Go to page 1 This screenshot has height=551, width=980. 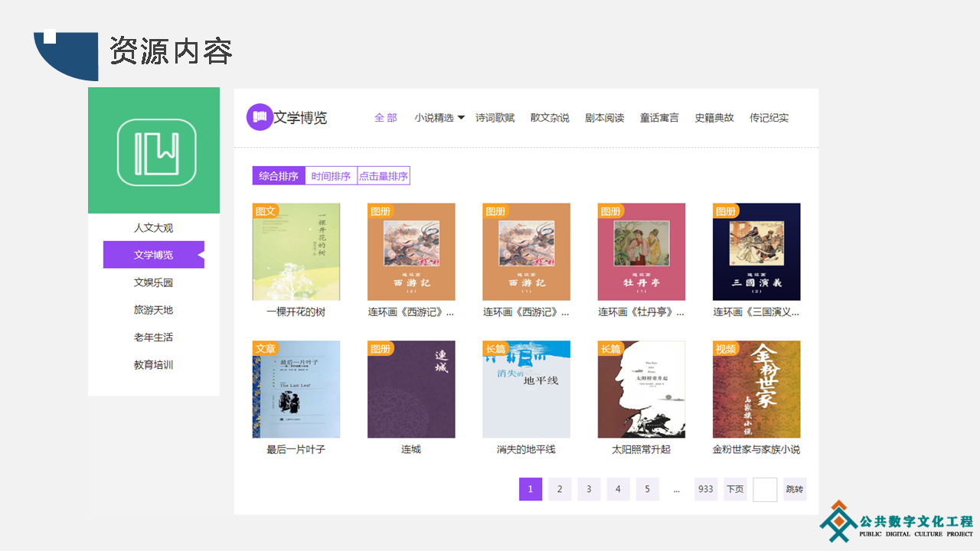[531, 489]
